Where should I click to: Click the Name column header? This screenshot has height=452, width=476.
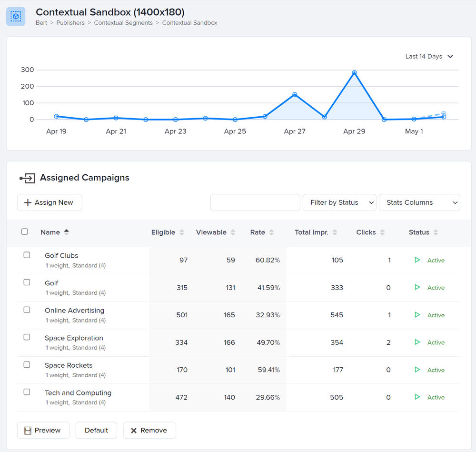pos(50,232)
